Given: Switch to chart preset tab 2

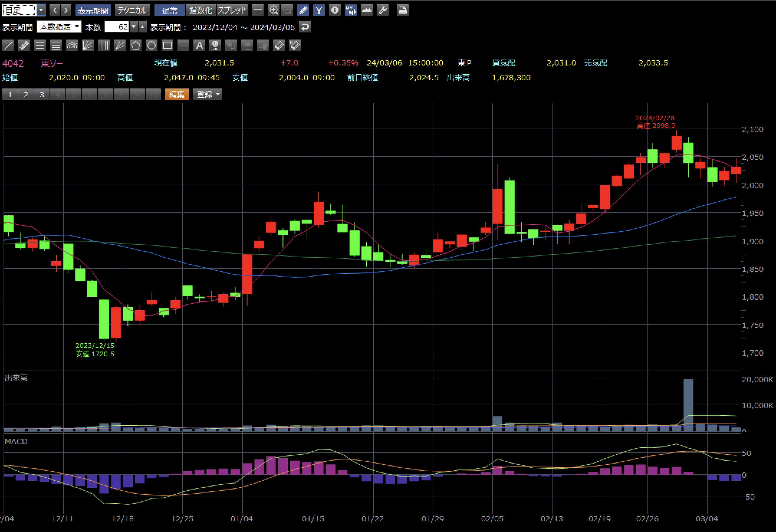Looking at the screenshot, I should pos(26,94).
